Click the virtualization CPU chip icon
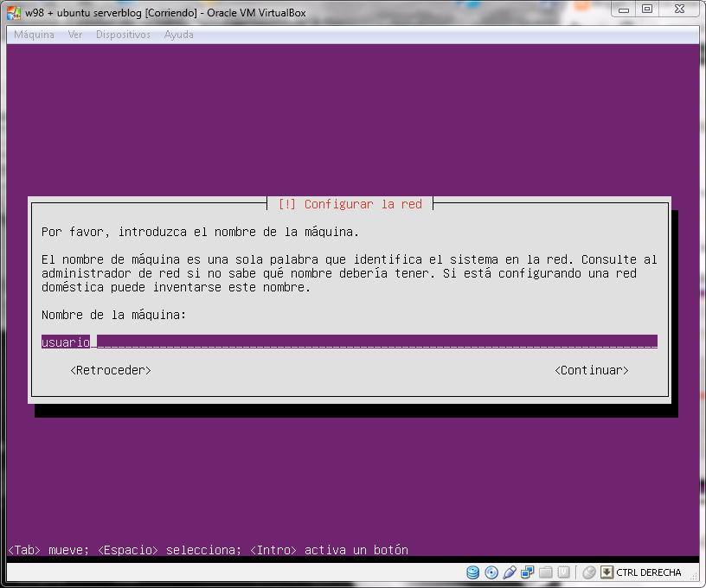 pyautogui.click(x=564, y=572)
